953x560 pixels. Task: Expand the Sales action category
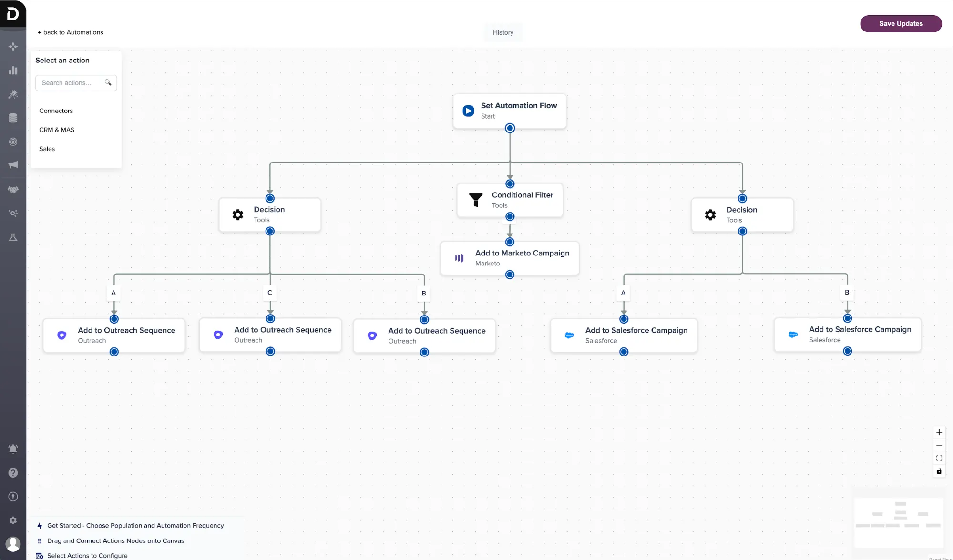coord(47,149)
